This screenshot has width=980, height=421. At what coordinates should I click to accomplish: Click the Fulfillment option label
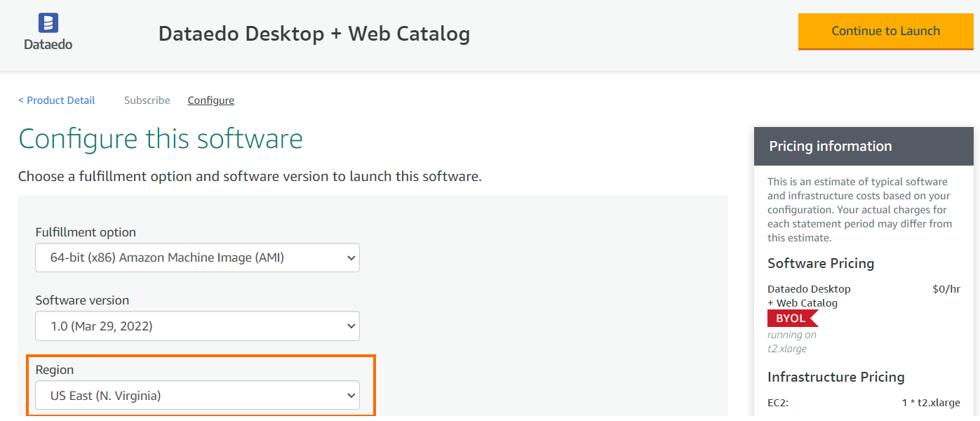pyautogui.click(x=86, y=232)
